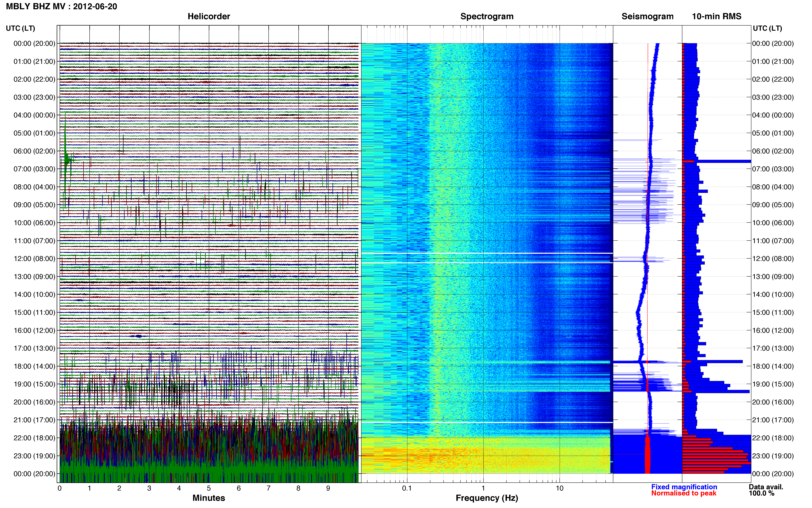Click the title 'MBLY BHZ MV : 2012-06-20'
Image resolution: width=812 pixels, height=508 pixels.
coord(61,6)
